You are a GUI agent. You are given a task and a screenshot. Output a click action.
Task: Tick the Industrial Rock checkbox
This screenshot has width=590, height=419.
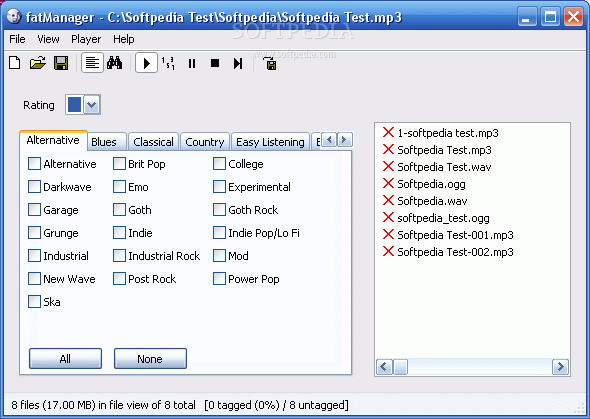click(x=119, y=256)
